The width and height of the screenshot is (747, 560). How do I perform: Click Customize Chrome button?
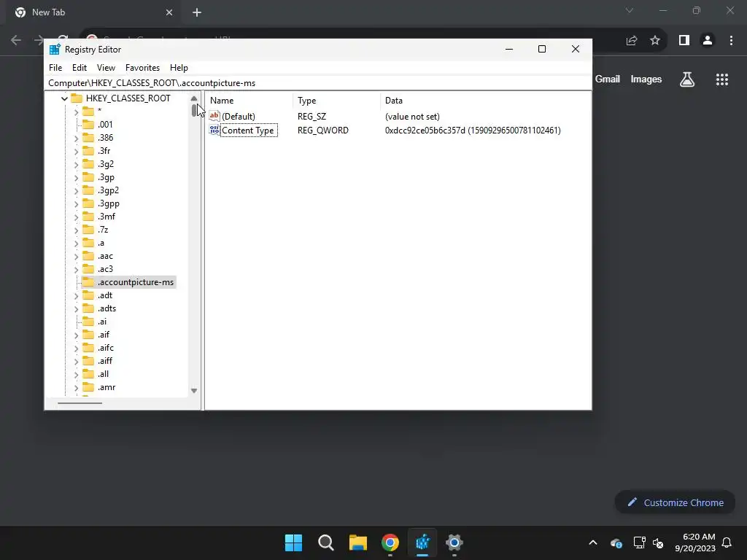point(675,502)
